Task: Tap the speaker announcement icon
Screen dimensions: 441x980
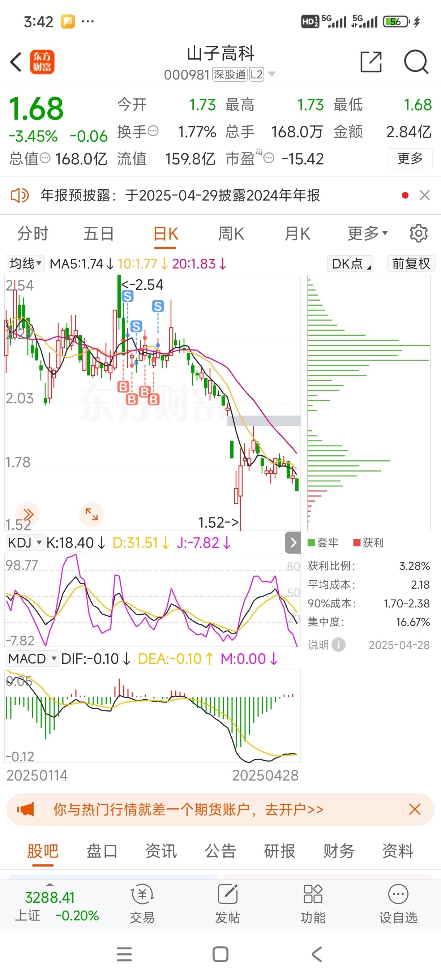Action: point(20,195)
